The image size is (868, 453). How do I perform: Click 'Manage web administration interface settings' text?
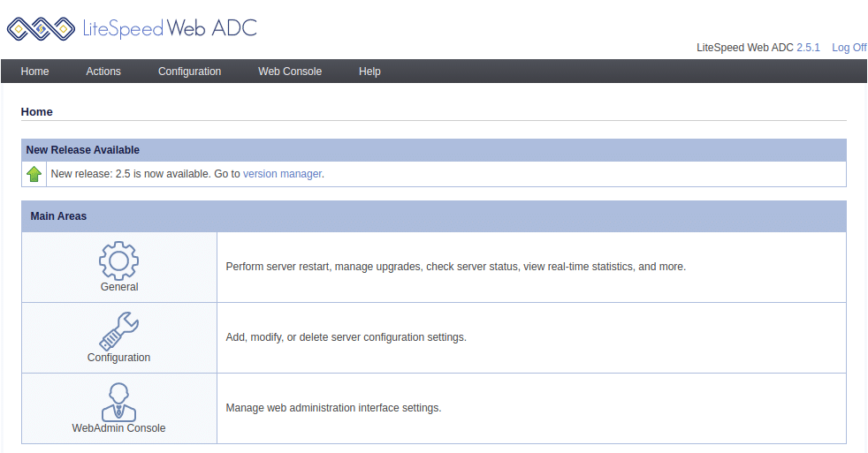point(334,408)
